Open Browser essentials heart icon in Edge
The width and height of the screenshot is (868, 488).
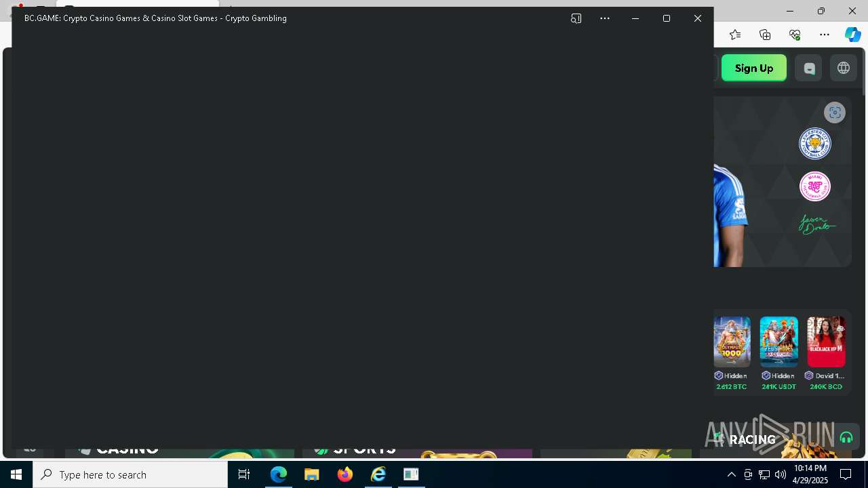(x=795, y=35)
